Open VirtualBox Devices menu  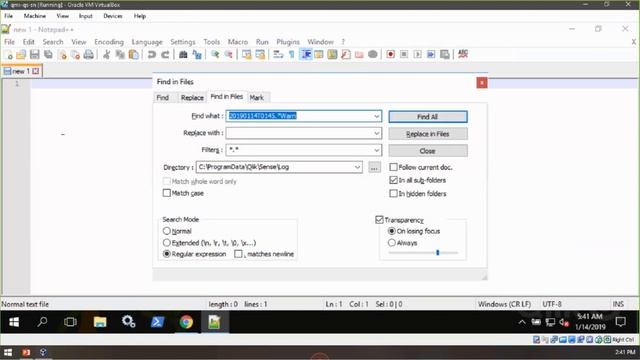pyautogui.click(x=113, y=16)
